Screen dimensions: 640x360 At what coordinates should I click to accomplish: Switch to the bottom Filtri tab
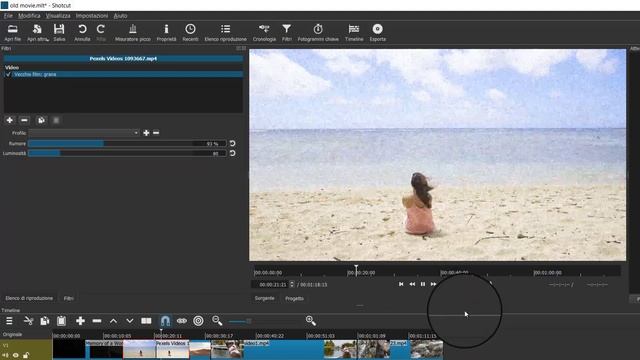(69, 298)
